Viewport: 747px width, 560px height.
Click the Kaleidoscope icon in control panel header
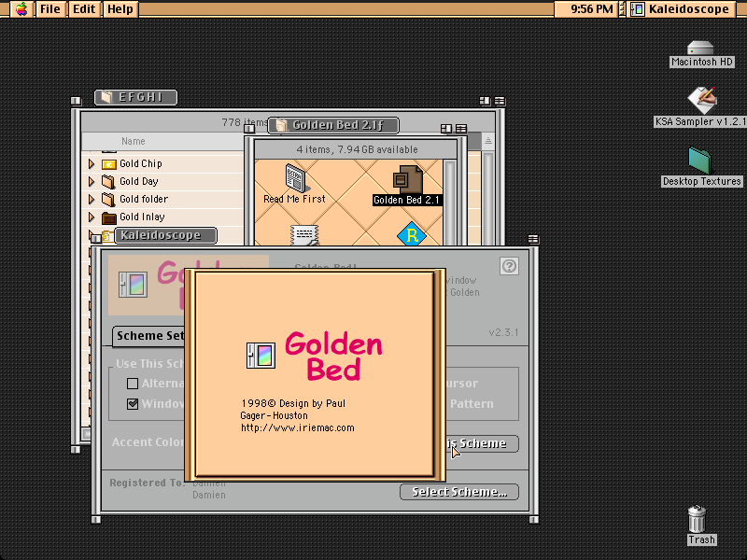(133, 285)
